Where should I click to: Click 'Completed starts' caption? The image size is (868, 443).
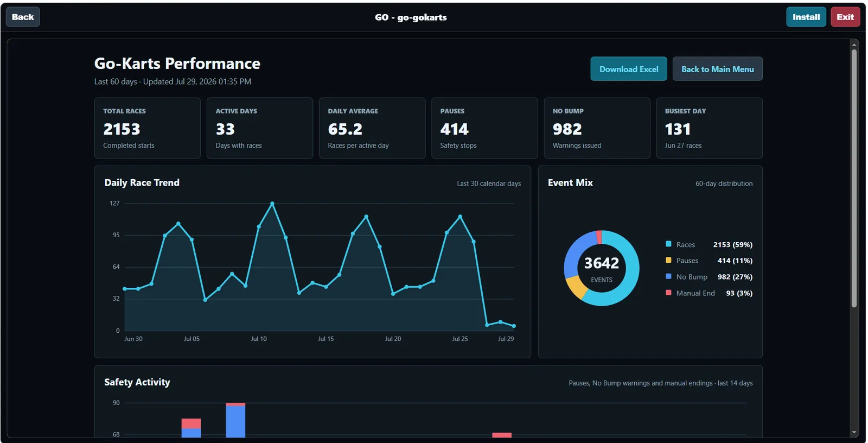coord(129,145)
